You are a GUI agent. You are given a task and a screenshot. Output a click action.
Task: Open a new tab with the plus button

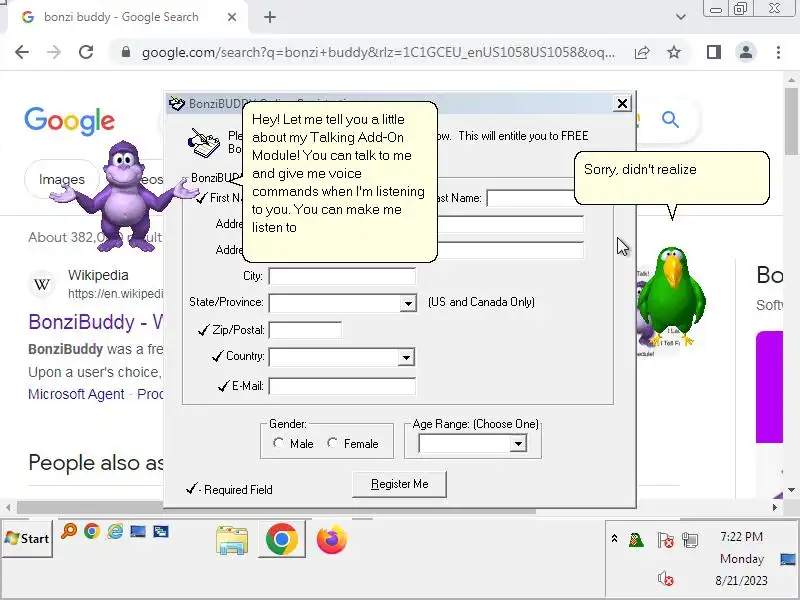coord(270,17)
